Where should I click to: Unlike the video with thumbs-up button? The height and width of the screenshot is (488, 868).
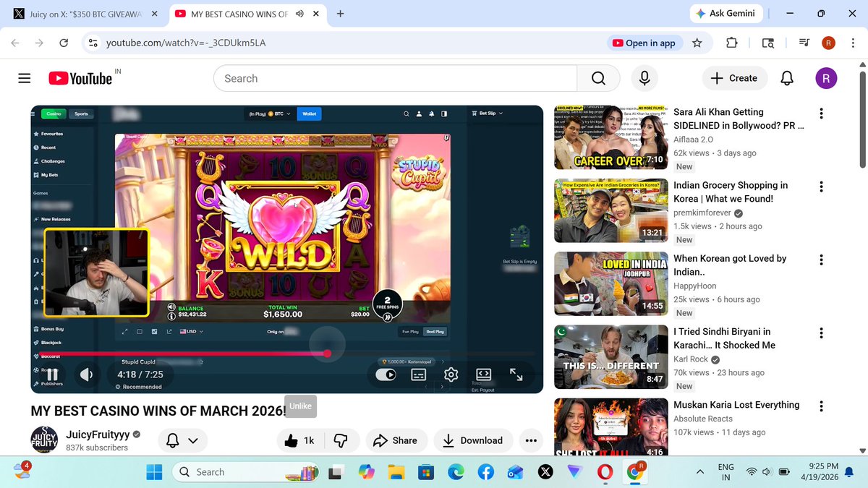(299, 440)
